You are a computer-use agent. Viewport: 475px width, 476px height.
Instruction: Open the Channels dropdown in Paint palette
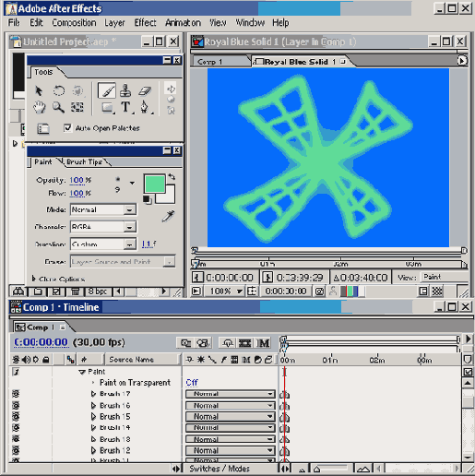(x=103, y=227)
